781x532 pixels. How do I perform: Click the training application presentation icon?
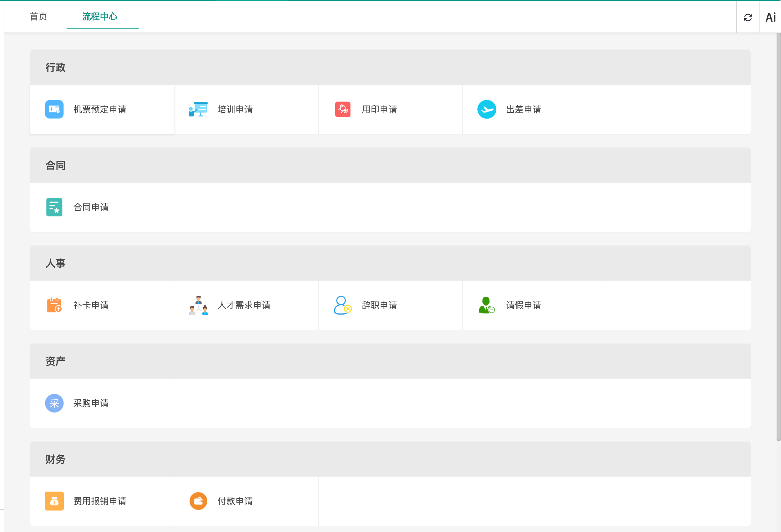(x=198, y=109)
